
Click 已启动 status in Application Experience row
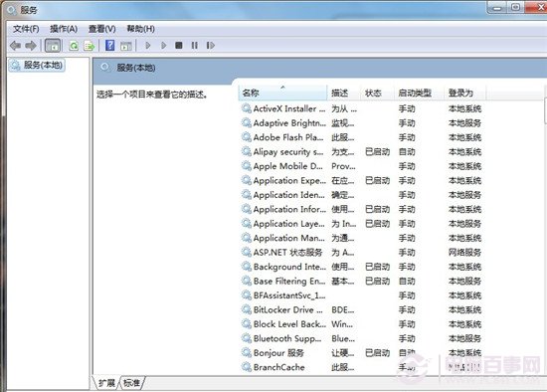(x=377, y=180)
